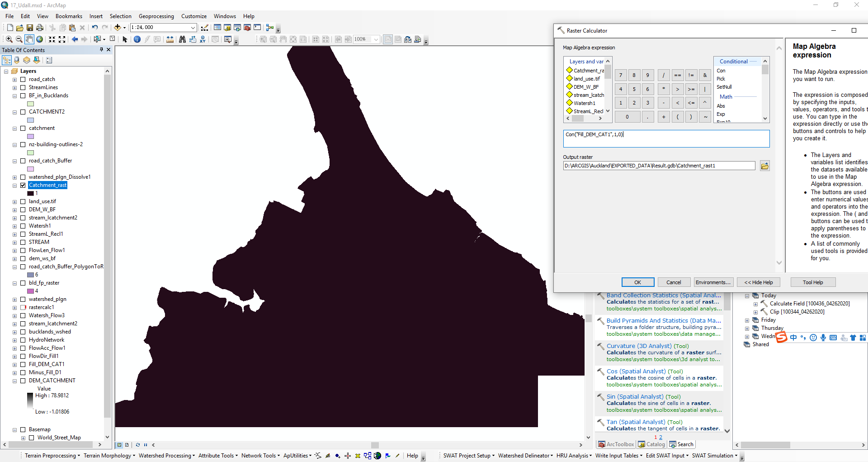
Task: Click OK in Raster Calculator
Action: coord(637,282)
